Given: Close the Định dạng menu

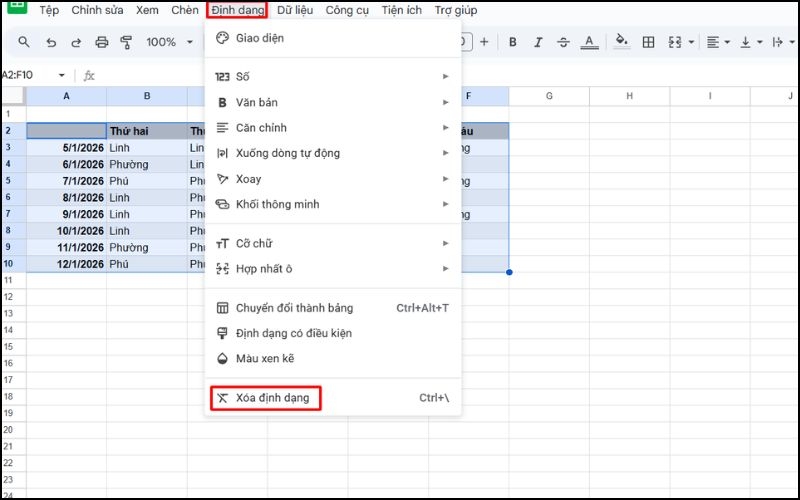Looking at the screenshot, I should coord(238,10).
